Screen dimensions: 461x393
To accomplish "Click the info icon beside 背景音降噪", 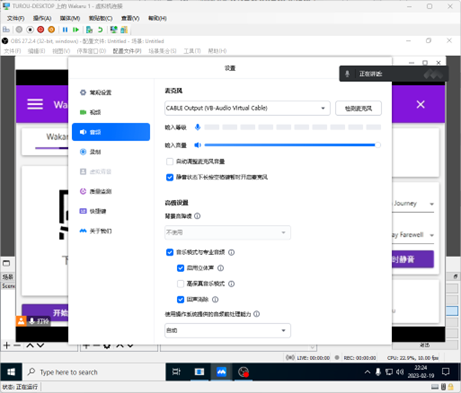I will (197, 216).
